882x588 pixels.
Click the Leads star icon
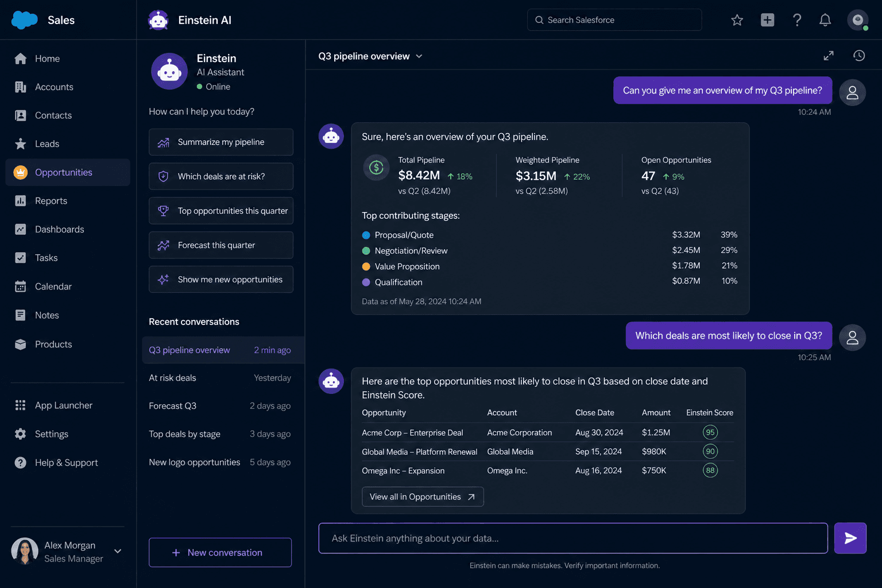pyautogui.click(x=21, y=144)
